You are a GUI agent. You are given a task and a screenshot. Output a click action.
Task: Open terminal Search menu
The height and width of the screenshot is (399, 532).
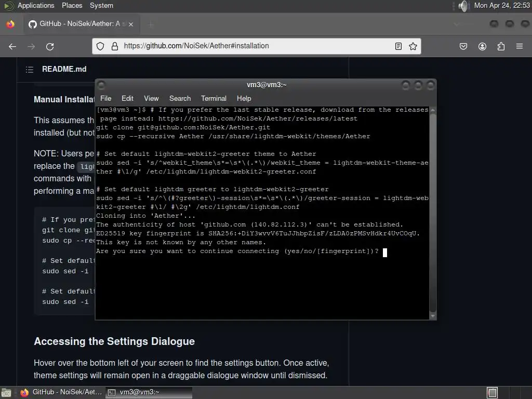pos(180,98)
